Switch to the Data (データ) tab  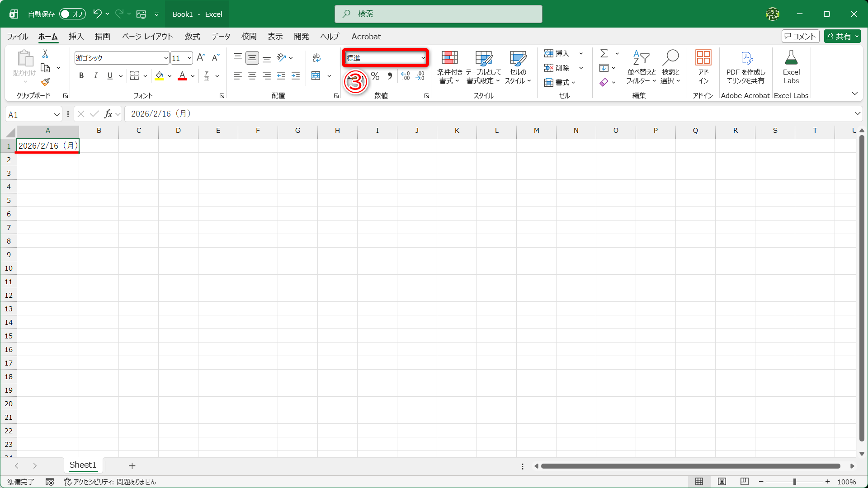221,37
